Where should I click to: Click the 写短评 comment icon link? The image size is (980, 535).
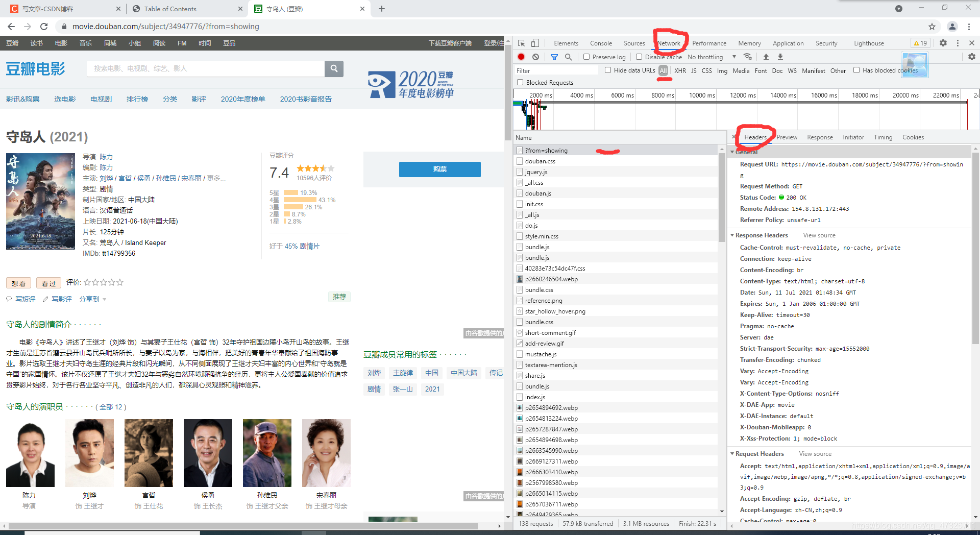coord(21,299)
